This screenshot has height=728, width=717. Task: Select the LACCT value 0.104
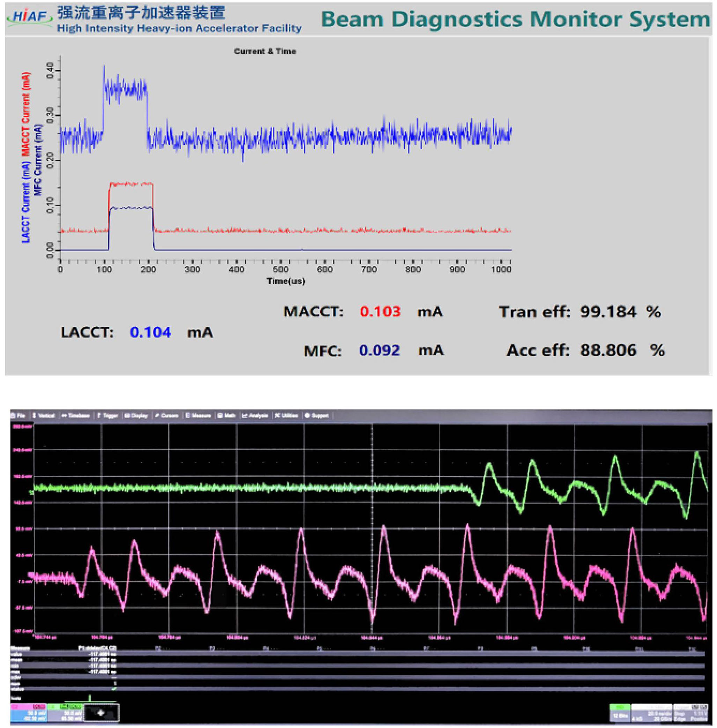pyautogui.click(x=151, y=332)
